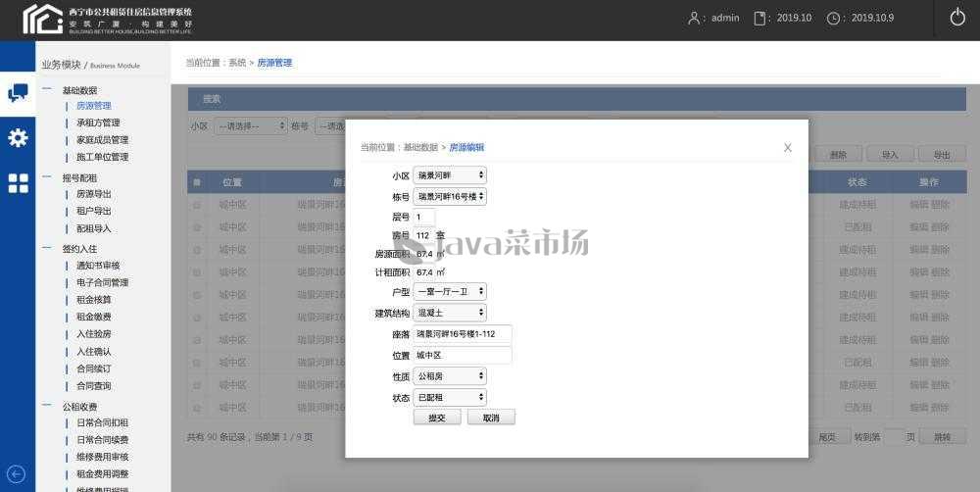This screenshot has height=492, width=980.
Task: Open the settings gear sidebar icon
Action: tap(18, 138)
